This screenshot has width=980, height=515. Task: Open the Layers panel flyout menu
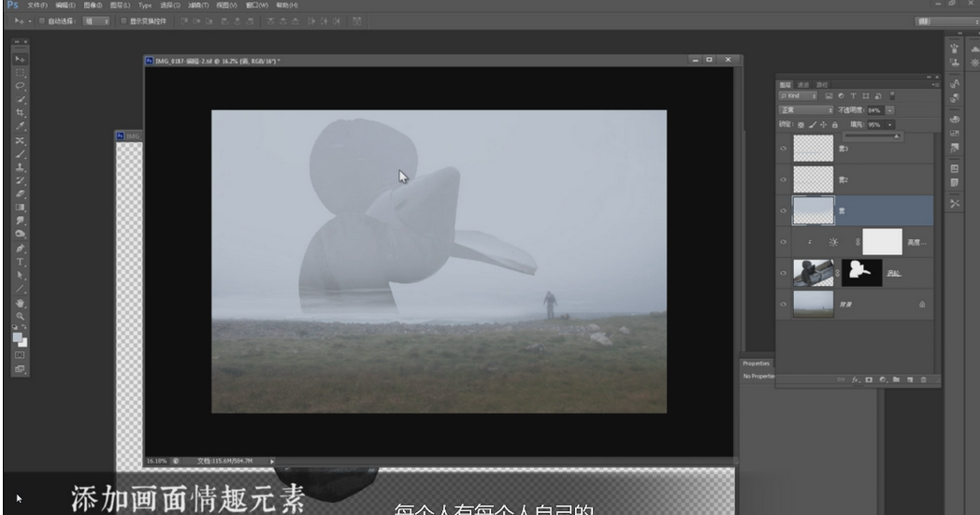click(x=935, y=84)
